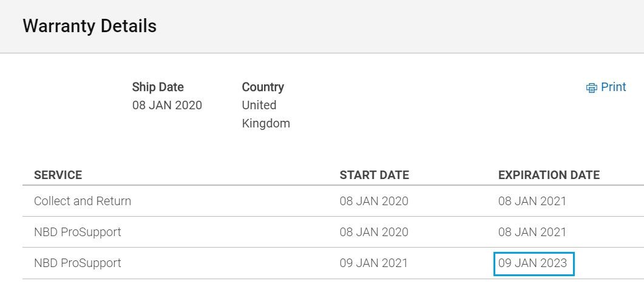Click second-row NBD ProSupport start date 08 JAN 2020

[374, 232]
